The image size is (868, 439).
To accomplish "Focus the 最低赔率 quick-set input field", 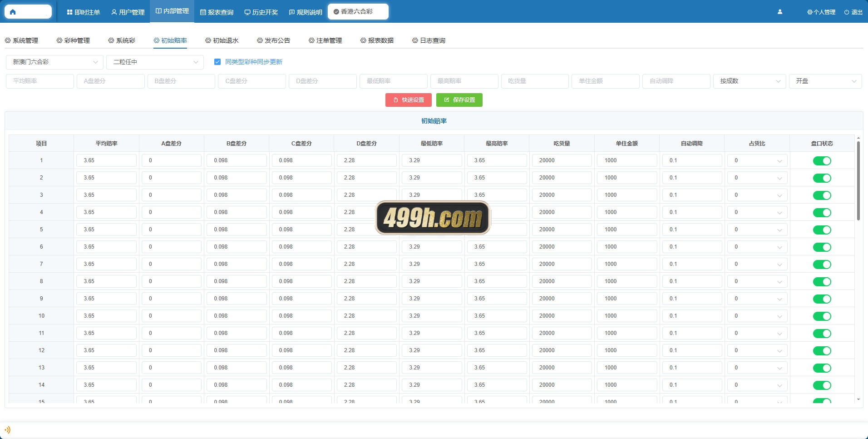I will click(x=394, y=81).
